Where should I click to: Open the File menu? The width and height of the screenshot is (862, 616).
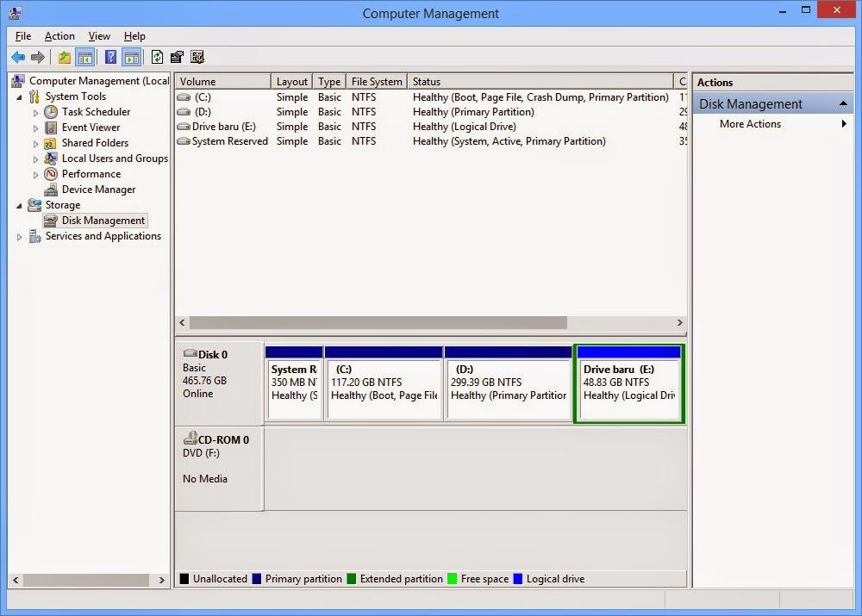[23, 36]
